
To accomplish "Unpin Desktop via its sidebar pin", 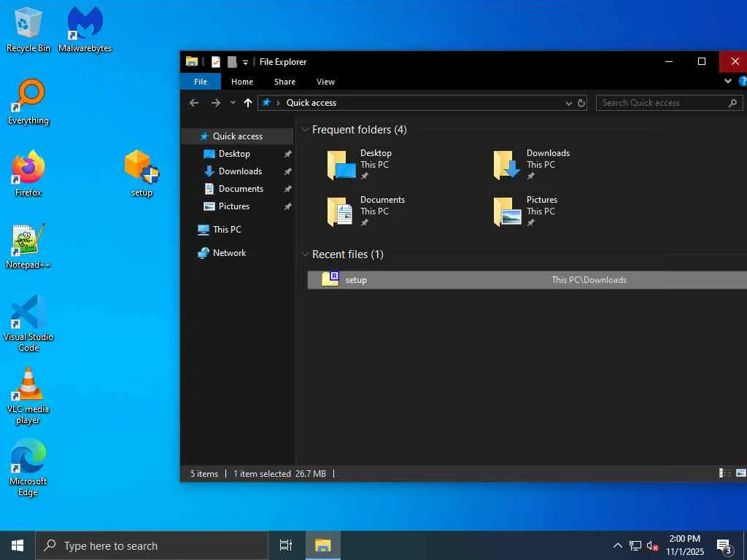I will pyautogui.click(x=287, y=154).
